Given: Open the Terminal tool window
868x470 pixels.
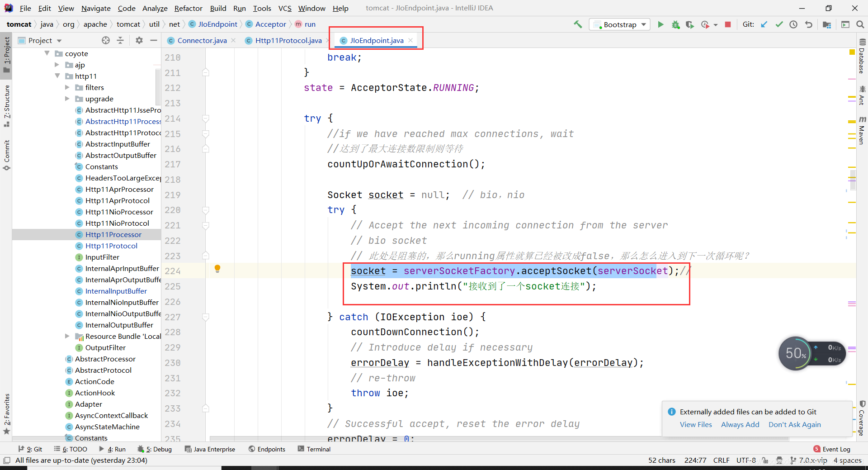Looking at the screenshot, I should (x=314, y=449).
